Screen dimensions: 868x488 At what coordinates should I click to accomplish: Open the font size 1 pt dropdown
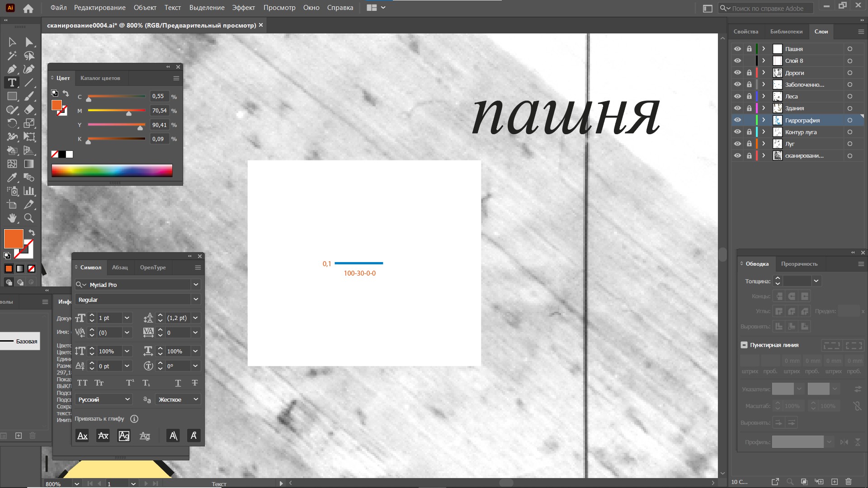click(x=127, y=318)
